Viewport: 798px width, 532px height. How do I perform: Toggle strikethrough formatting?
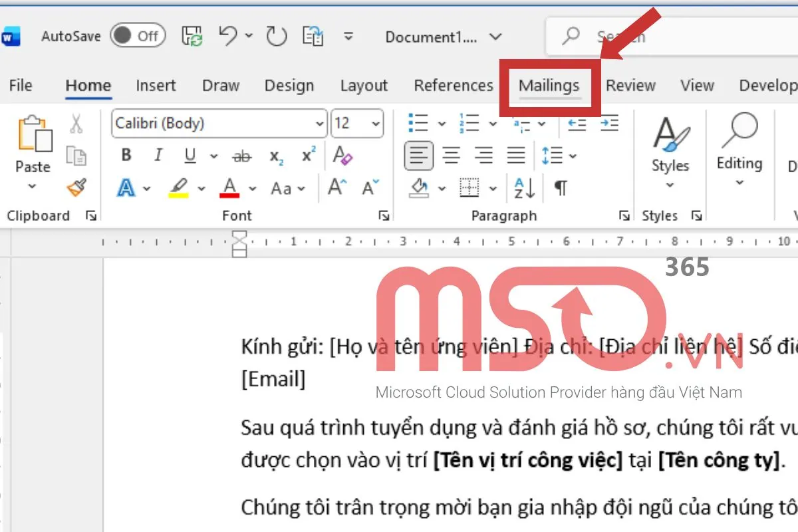(x=242, y=156)
